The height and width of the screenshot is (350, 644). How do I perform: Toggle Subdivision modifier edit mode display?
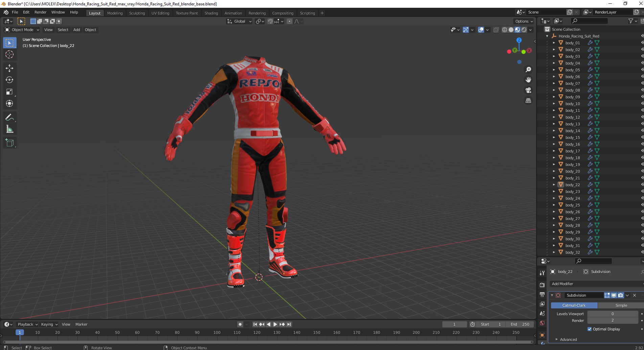607,295
